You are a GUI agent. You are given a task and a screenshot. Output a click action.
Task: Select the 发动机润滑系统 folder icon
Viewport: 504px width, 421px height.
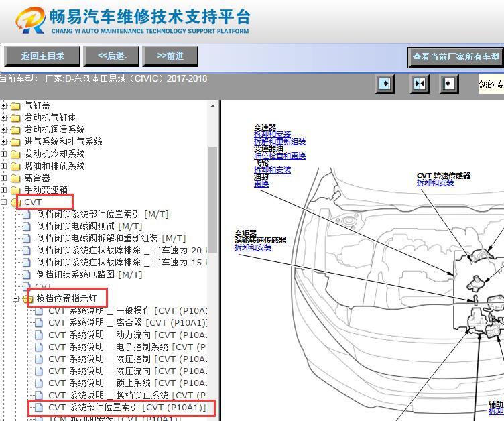[15, 130]
